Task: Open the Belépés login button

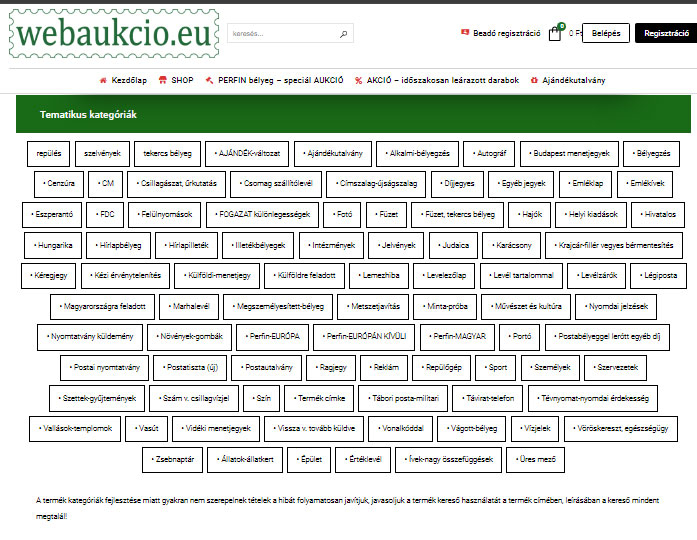Action: [x=606, y=33]
